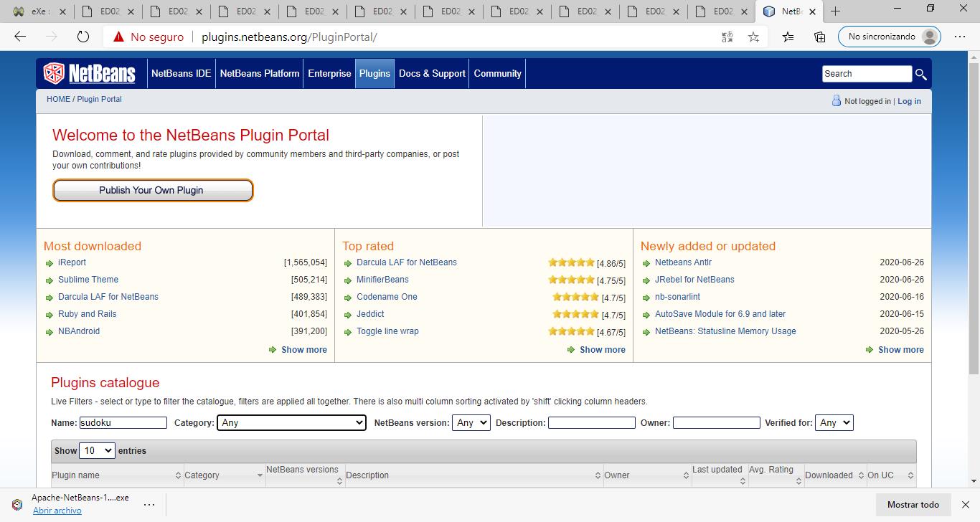Sort by NetBeans versions column
Image resolution: width=980 pixels, height=522 pixels.
pos(305,475)
